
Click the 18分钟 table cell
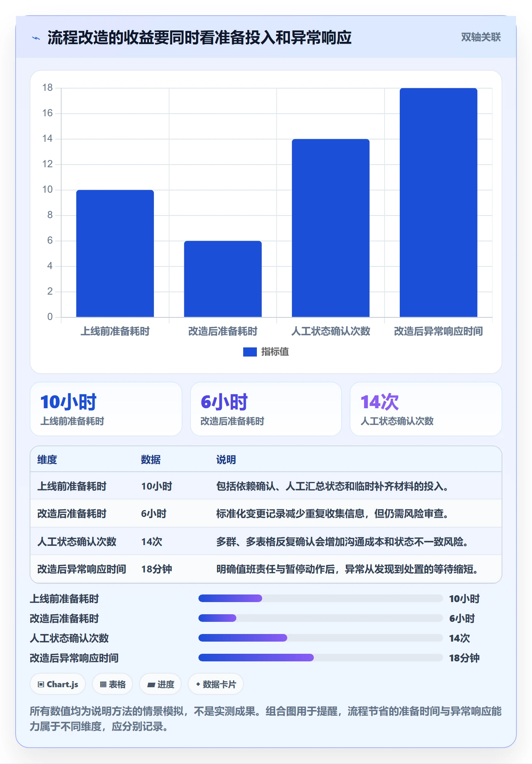coord(157,569)
